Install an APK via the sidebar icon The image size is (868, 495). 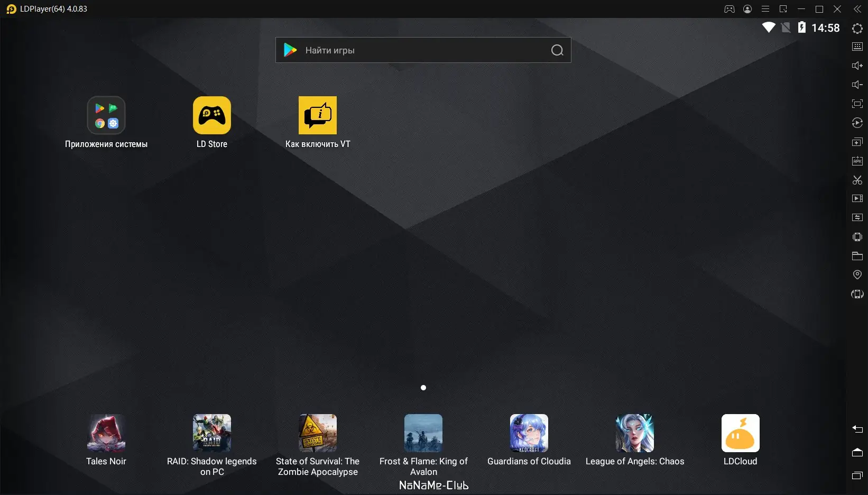tap(857, 161)
